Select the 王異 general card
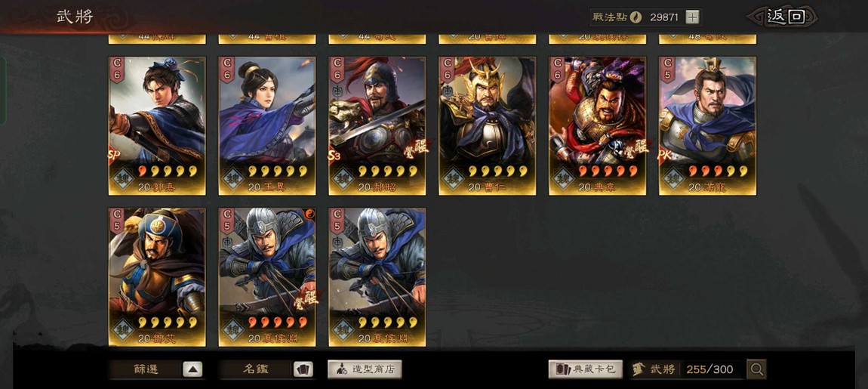The image size is (868, 389). (x=267, y=126)
